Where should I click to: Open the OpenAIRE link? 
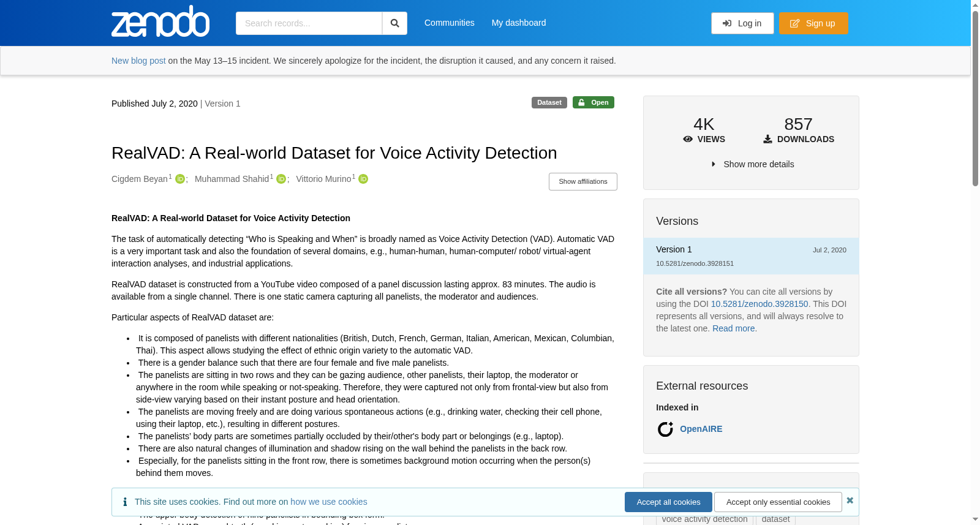[701, 429]
